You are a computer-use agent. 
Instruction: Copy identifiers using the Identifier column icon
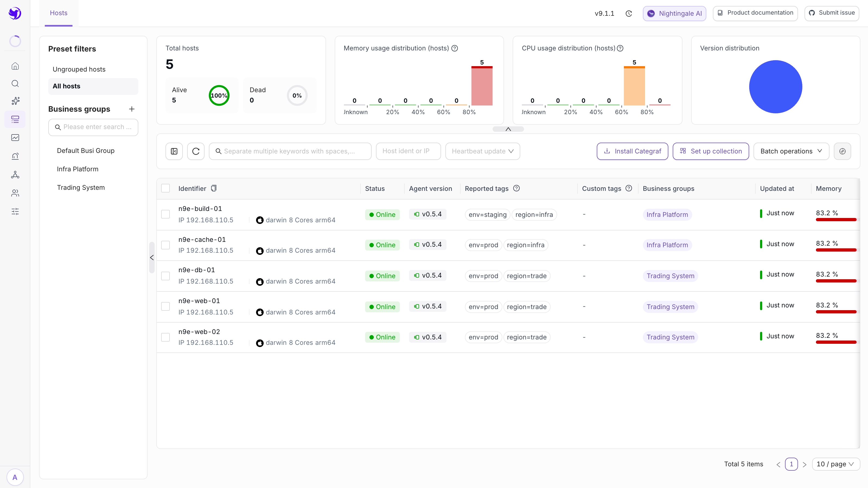[214, 188]
